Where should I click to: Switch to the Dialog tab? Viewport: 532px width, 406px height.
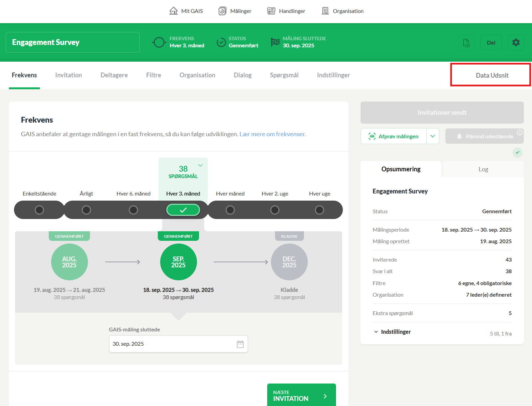point(243,75)
